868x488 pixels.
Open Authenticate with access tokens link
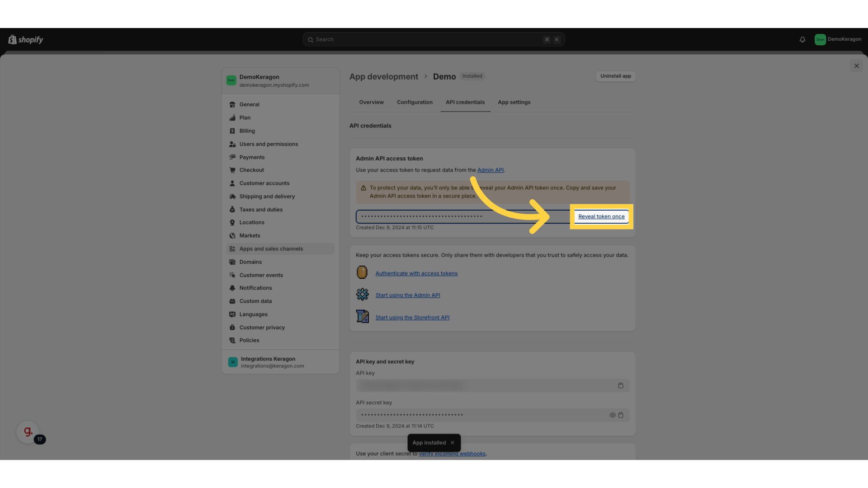click(x=416, y=274)
